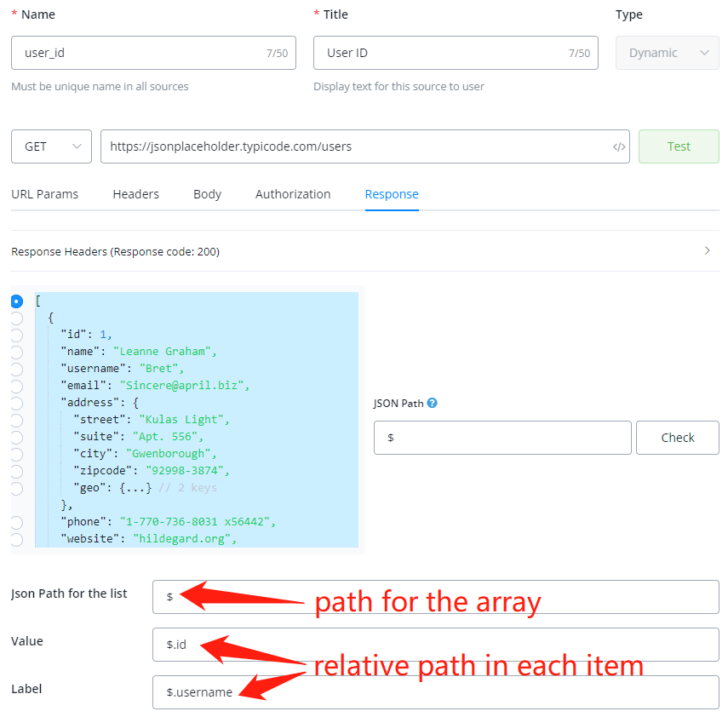Select the radio button next to "username"
This screenshot has width=728, height=717.
click(x=16, y=369)
